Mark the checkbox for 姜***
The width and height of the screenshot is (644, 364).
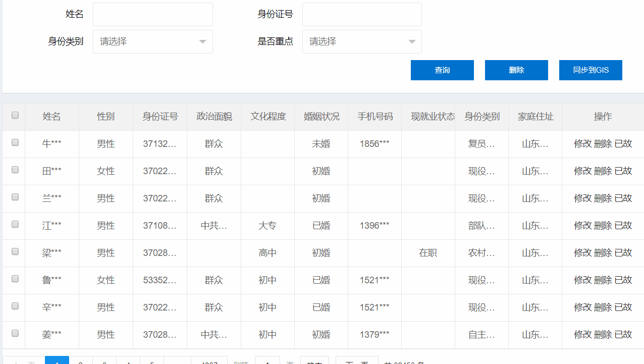pos(15,334)
